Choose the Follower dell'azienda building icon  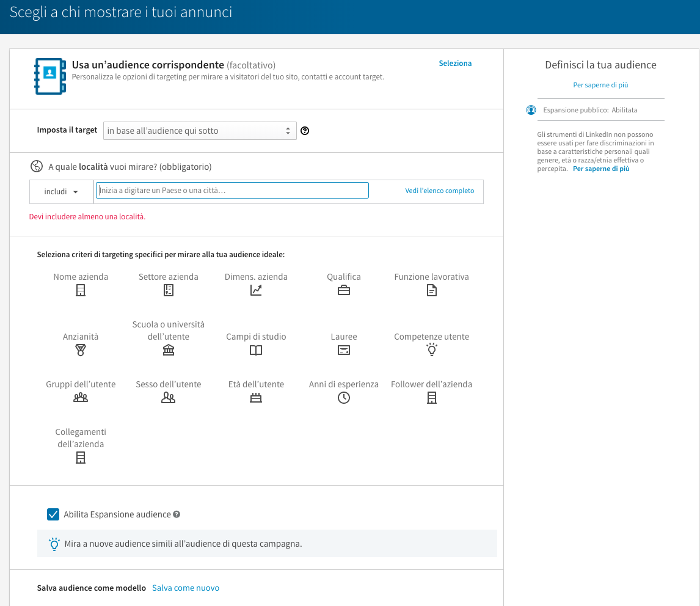coord(432,398)
